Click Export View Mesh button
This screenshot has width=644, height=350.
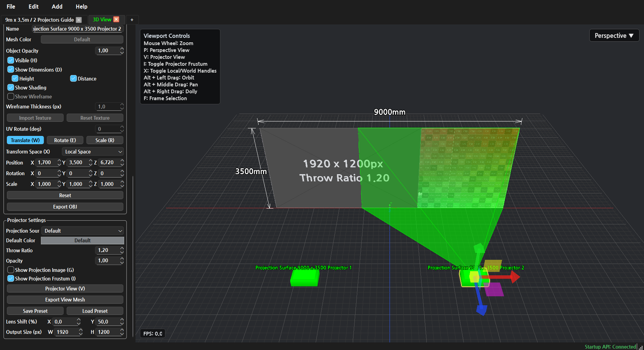(x=65, y=300)
